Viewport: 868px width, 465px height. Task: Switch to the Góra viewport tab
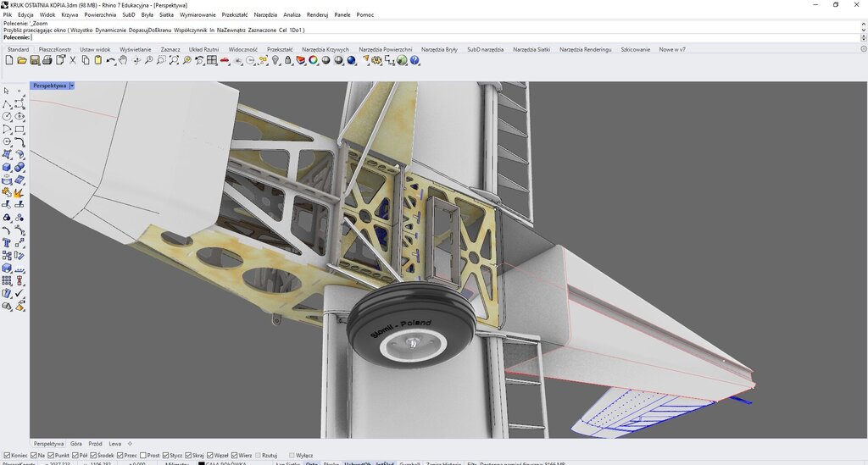point(76,444)
